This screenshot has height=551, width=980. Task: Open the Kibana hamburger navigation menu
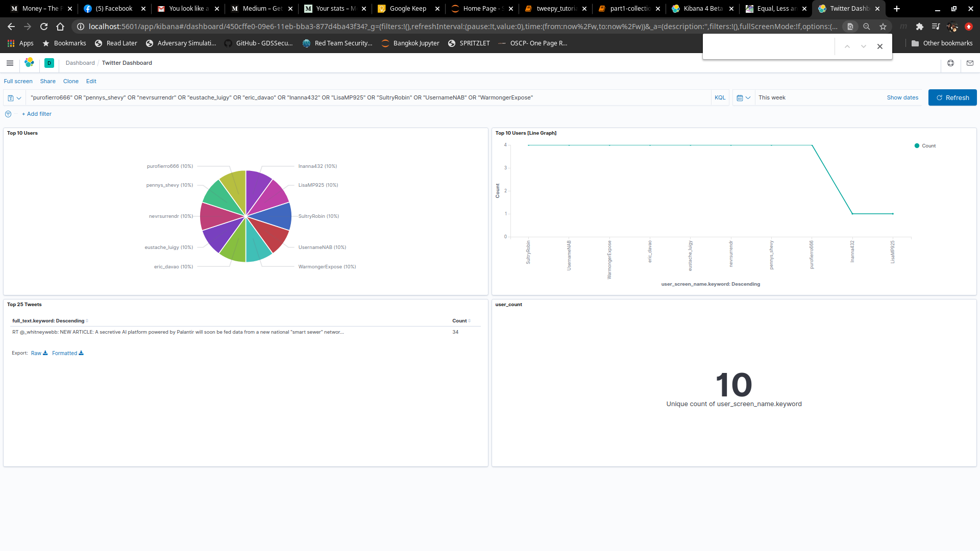pos(10,63)
